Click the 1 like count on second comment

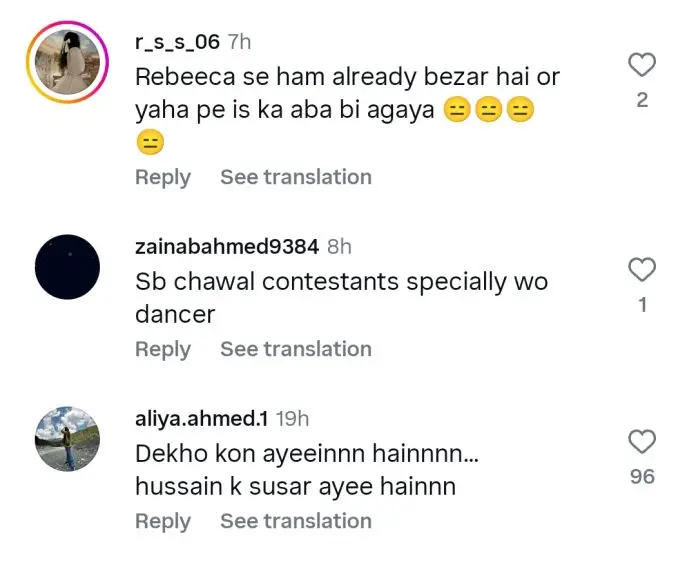pyautogui.click(x=642, y=305)
